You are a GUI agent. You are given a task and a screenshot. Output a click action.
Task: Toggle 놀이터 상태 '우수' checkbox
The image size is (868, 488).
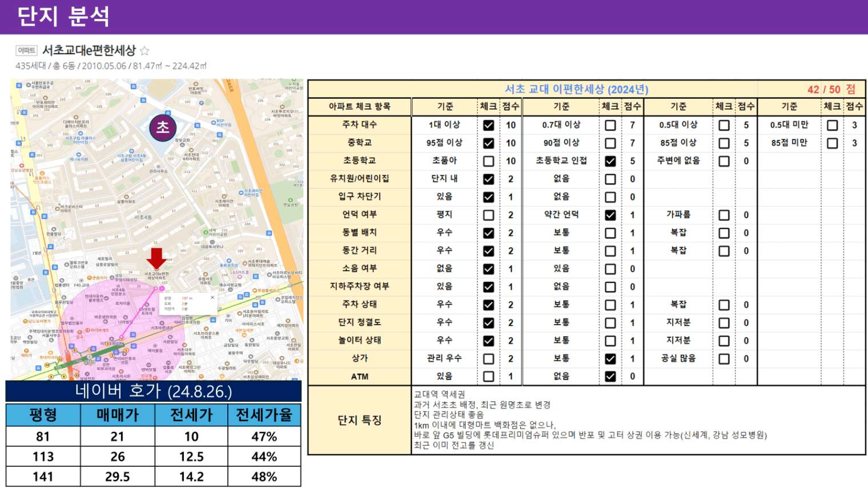click(x=488, y=341)
